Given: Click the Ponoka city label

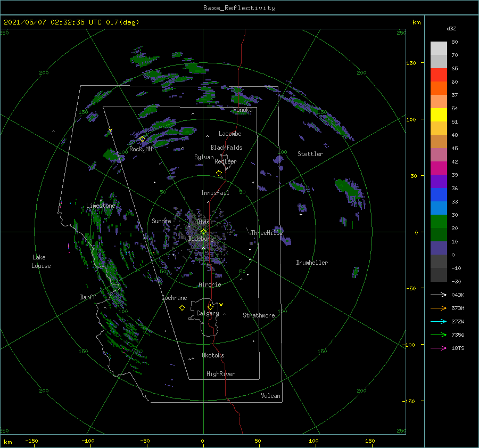Looking at the screenshot, I should 243,110.
